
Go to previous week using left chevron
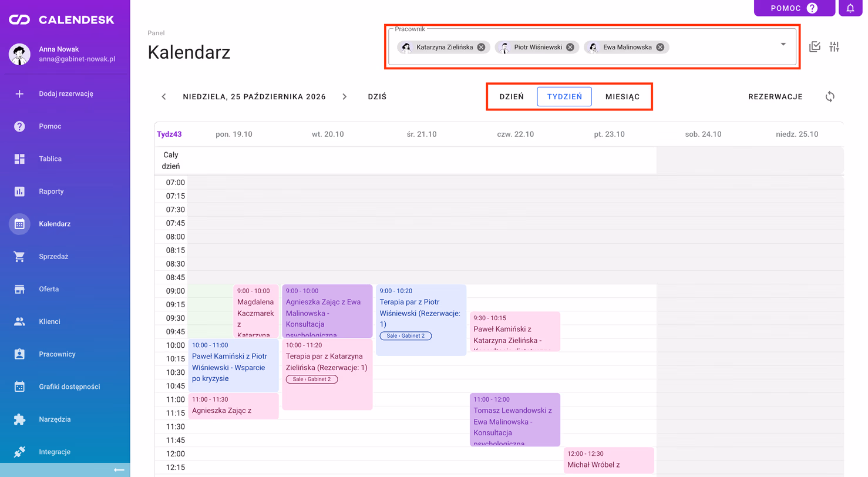click(164, 97)
